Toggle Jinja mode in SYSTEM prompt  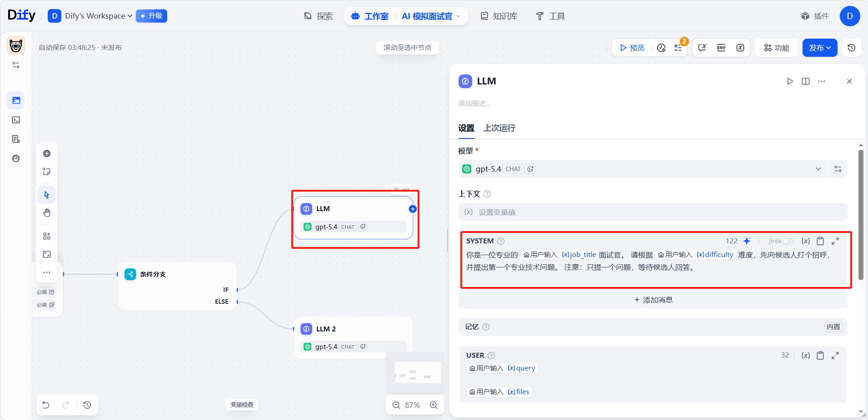coord(788,241)
